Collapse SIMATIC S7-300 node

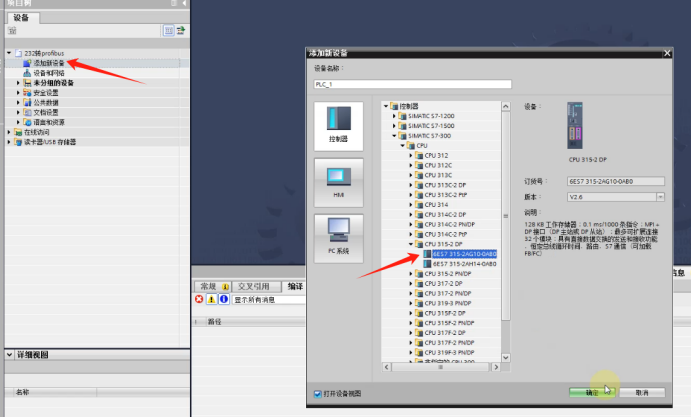click(394, 136)
